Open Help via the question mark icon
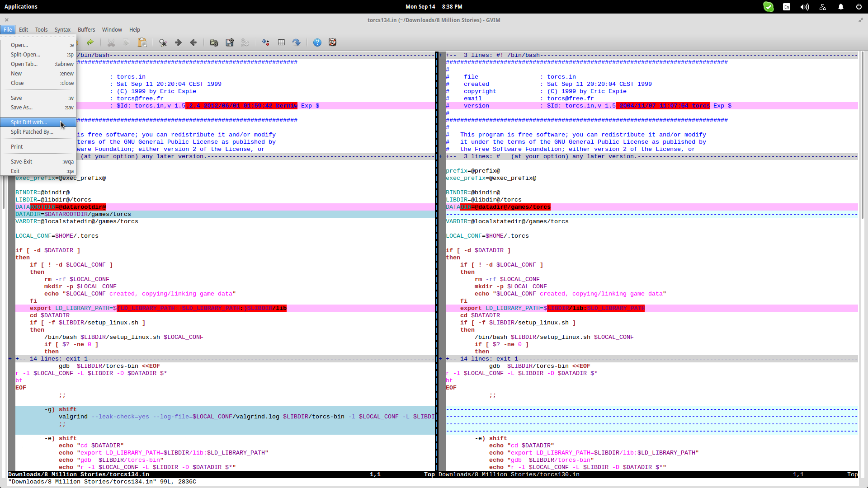 pos(317,42)
